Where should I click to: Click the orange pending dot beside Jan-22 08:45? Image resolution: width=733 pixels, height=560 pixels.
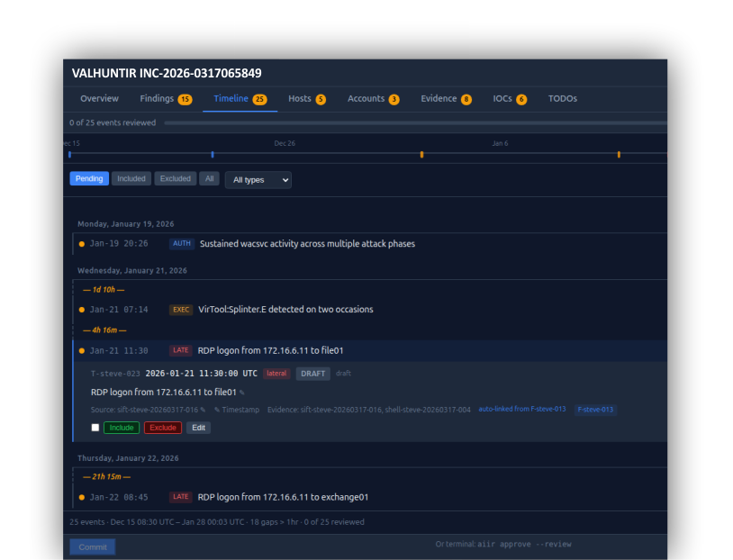[79, 496]
